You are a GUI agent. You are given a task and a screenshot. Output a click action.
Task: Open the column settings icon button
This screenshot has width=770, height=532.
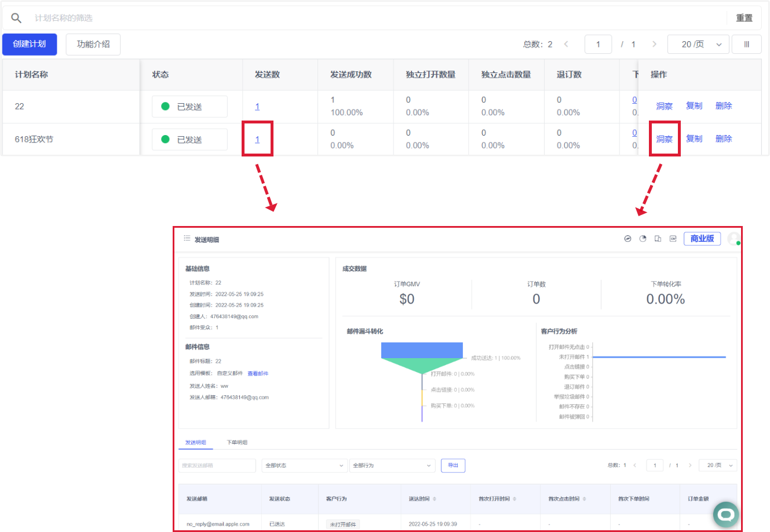click(747, 44)
